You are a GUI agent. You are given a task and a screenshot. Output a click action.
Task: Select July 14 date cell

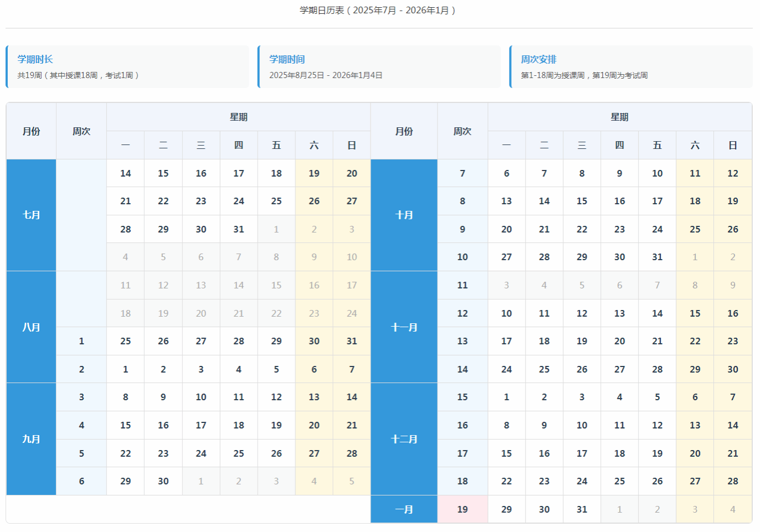126,173
